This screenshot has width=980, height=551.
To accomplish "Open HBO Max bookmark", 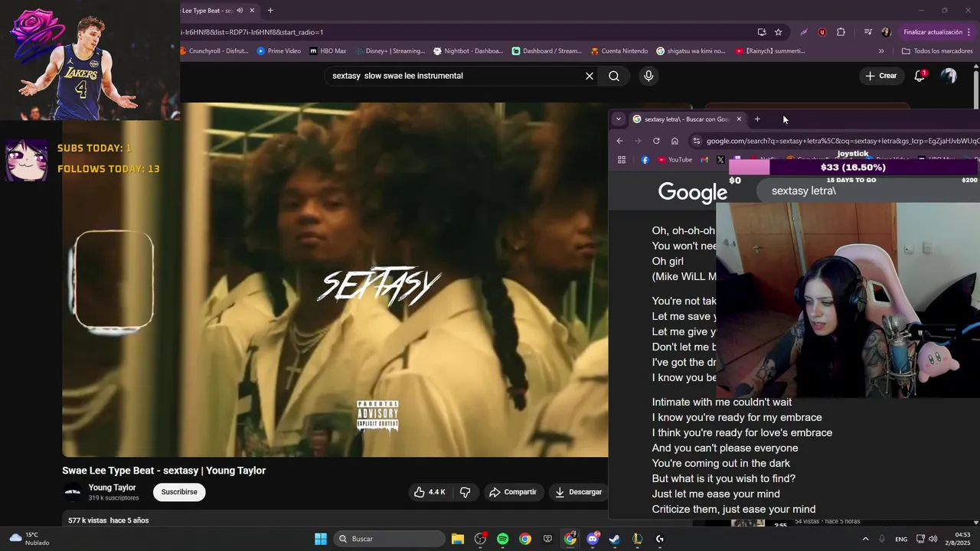I will point(328,51).
